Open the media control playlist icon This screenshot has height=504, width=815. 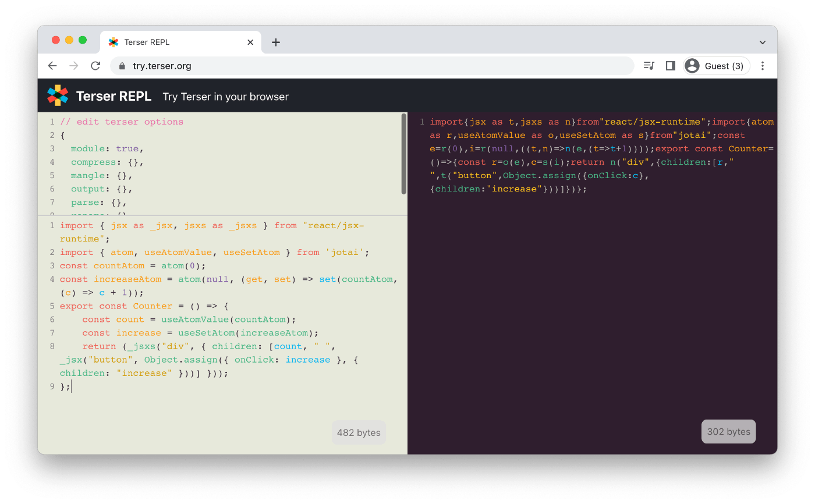coord(649,66)
